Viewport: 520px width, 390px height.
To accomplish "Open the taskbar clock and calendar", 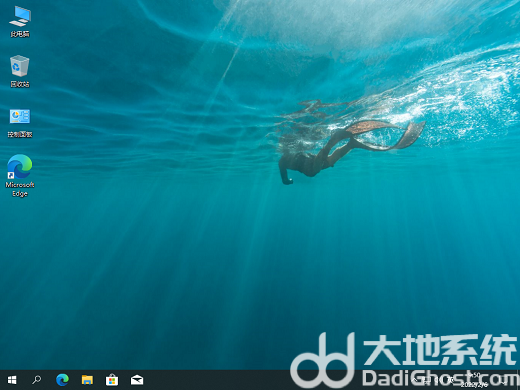I will pos(475,380).
